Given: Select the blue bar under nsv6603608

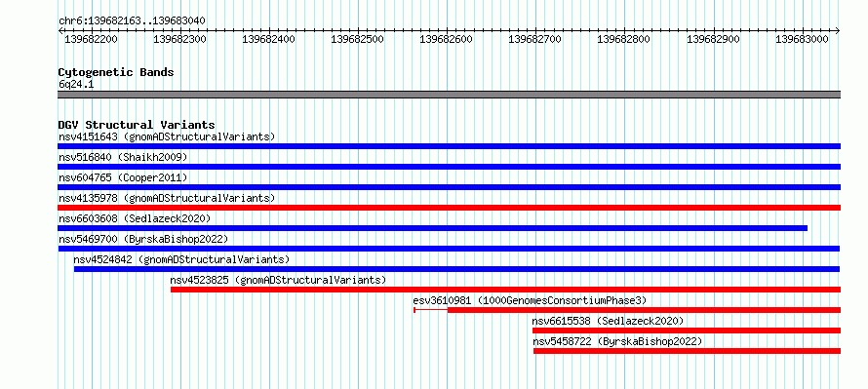Looking at the screenshot, I should coord(432,228).
